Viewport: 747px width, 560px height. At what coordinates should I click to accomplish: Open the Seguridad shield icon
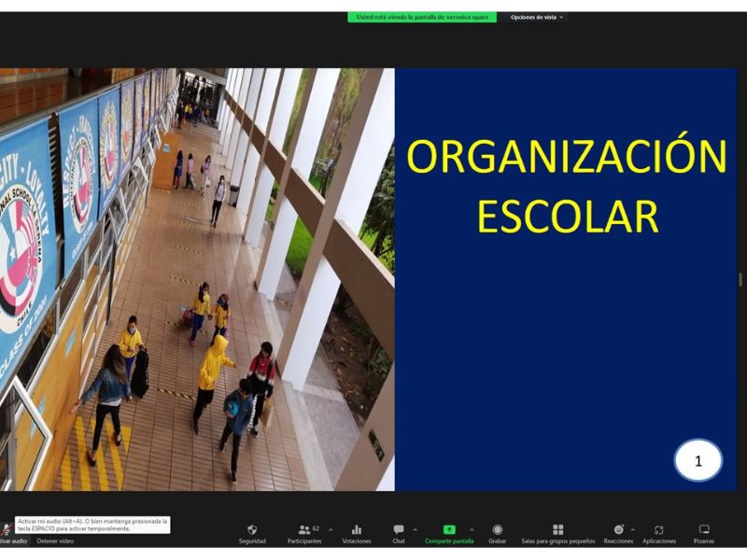pos(252,529)
